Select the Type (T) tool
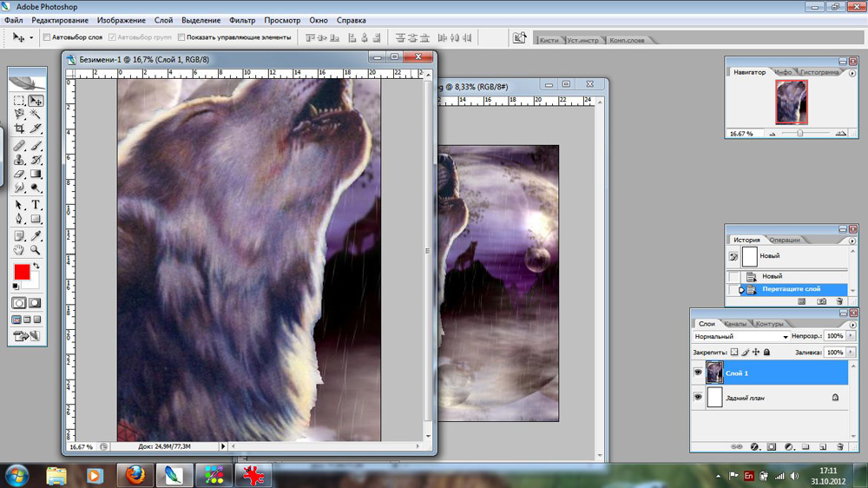868x488 pixels. 36,205
